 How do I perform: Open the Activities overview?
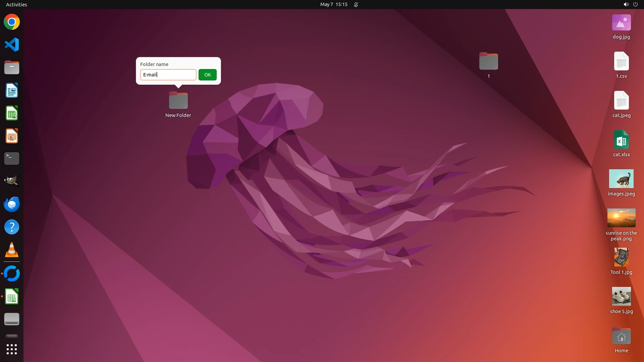(x=16, y=4)
